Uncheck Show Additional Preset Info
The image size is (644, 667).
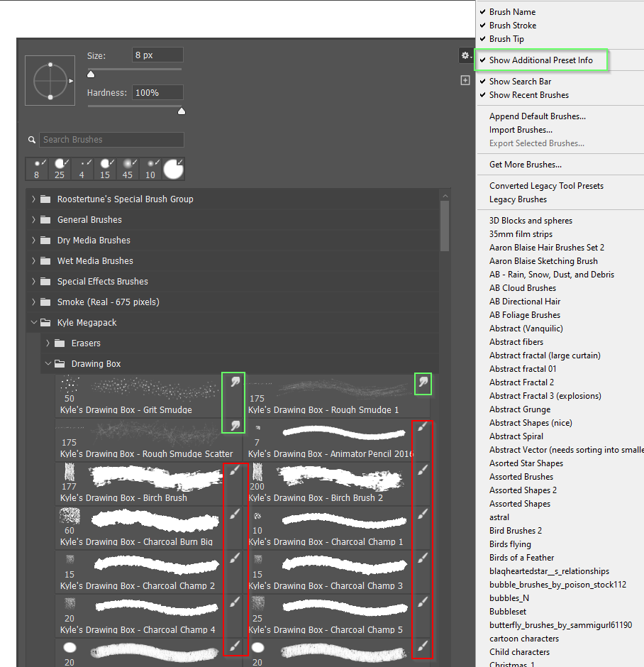[540, 60]
